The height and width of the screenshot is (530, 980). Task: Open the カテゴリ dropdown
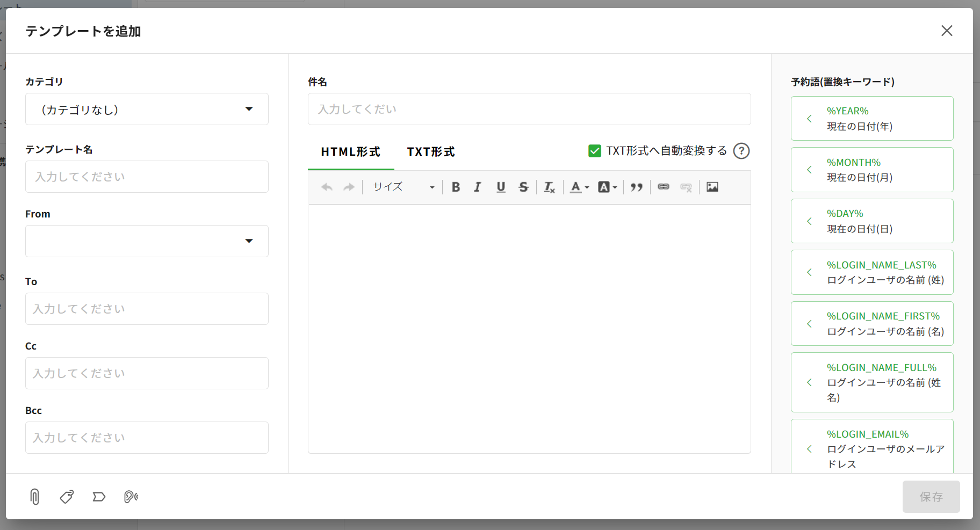(x=147, y=109)
